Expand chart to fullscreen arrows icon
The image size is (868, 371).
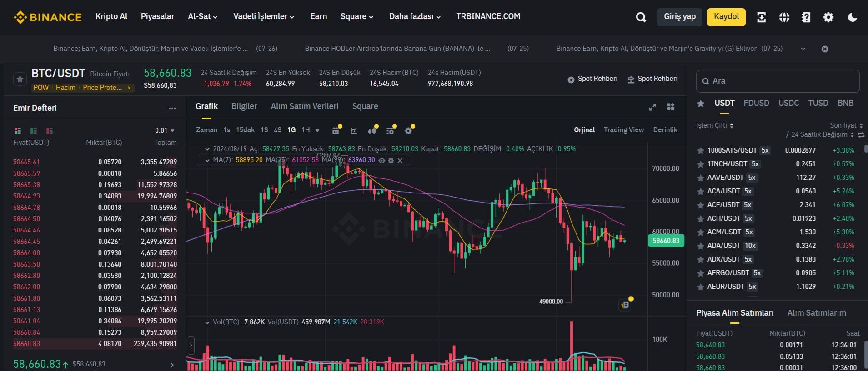[x=652, y=107]
